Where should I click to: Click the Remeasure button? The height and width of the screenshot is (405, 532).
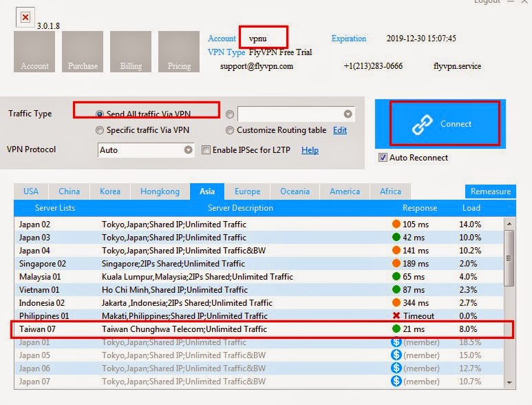[490, 191]
